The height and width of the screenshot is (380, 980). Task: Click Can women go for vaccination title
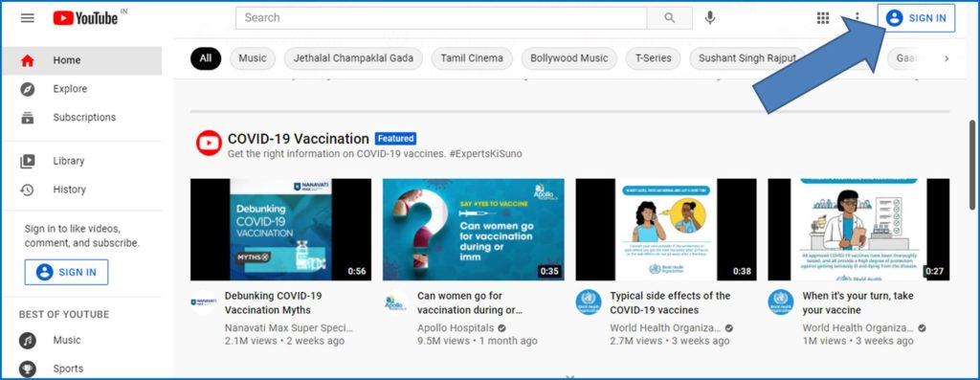click(469, 303)
